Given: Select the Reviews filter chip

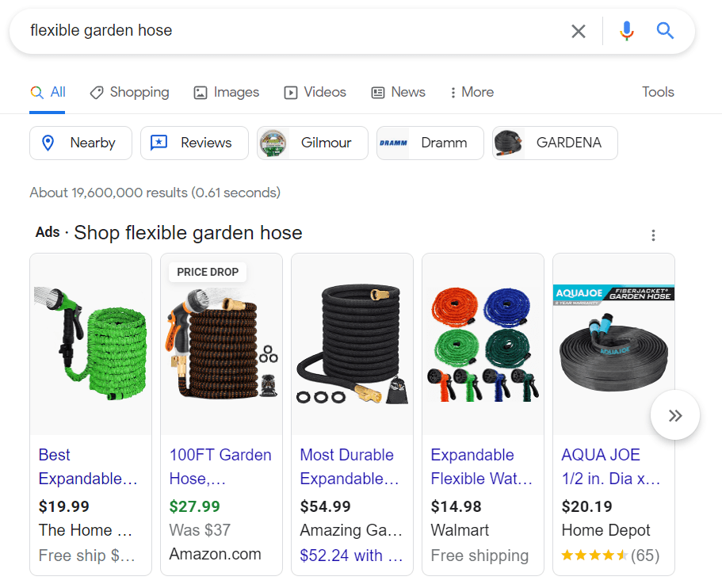Looking at the screenshot, I should tap(194, 143).
